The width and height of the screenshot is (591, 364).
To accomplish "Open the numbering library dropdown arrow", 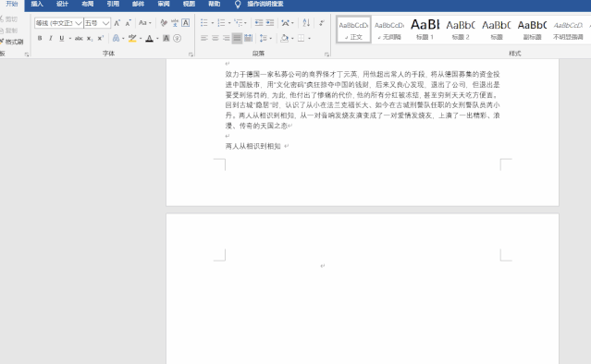I will pyautogui.click(x=229, y=23).
